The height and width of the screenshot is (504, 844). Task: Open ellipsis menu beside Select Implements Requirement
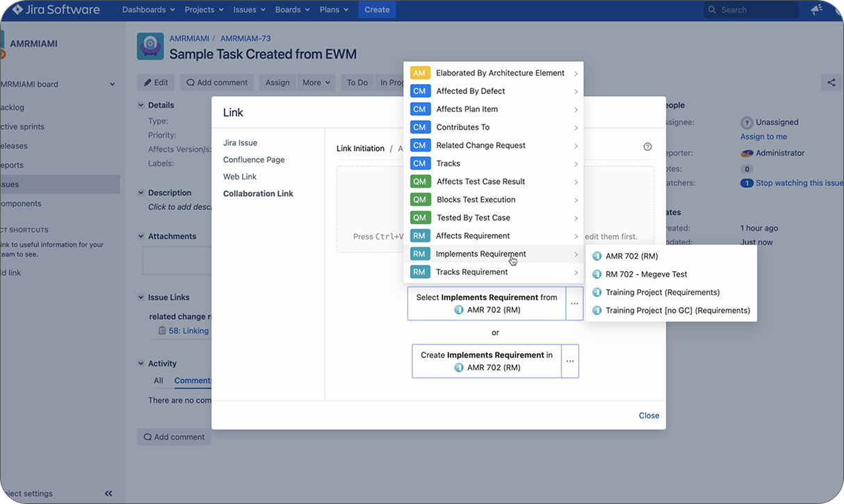(x=574, y=304)
